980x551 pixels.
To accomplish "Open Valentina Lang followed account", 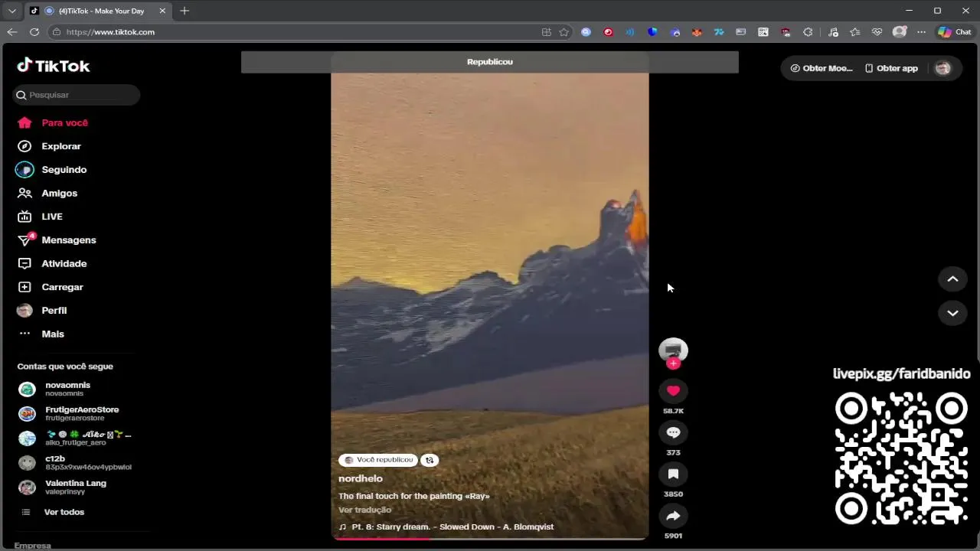I will tap(63, 487).
